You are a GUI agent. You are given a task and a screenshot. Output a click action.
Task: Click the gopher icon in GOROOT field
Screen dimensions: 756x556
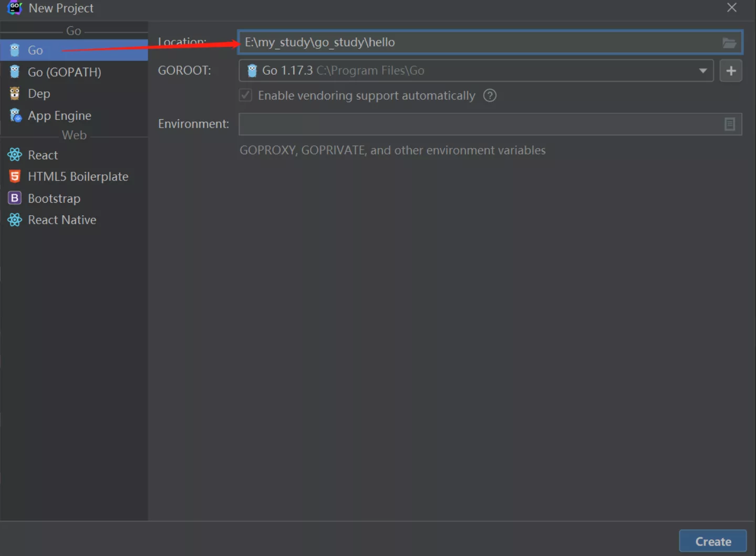pyautogui.click(x=252, y=70)
